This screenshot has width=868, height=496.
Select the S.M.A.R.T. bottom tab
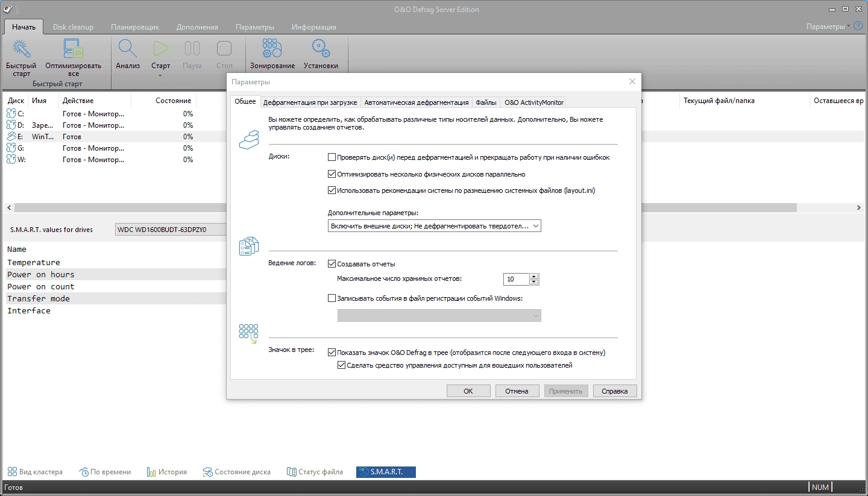pyautogui.click(x=386, y=472)
